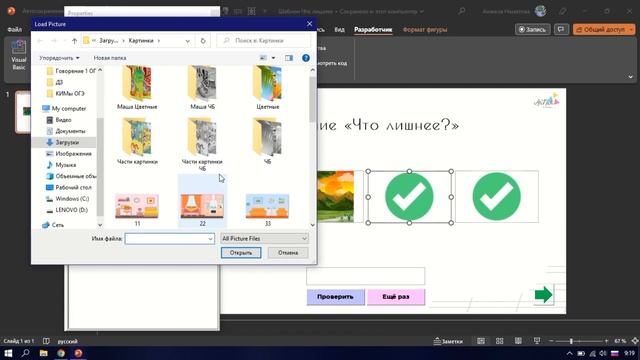Switch to normal view icon in status bar

(x=481, y=341)
